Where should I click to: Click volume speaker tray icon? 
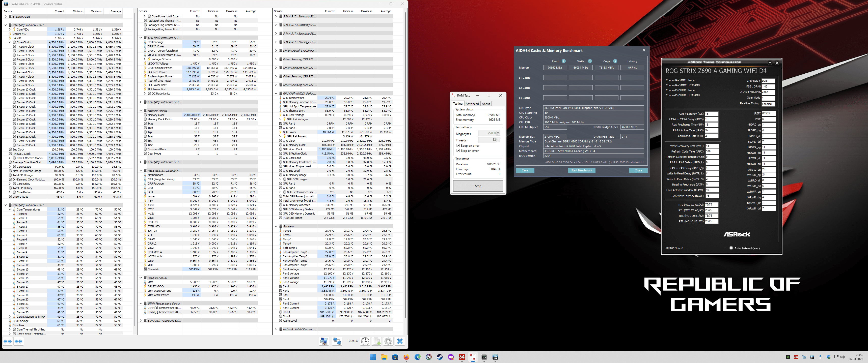843,357
